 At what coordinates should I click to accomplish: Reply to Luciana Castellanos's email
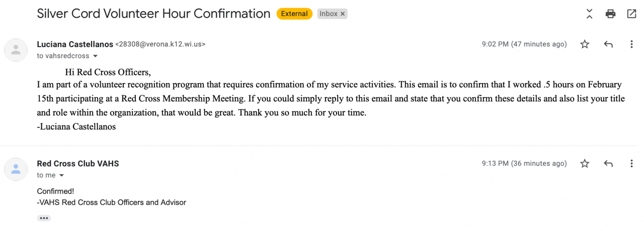click(608, 44)
